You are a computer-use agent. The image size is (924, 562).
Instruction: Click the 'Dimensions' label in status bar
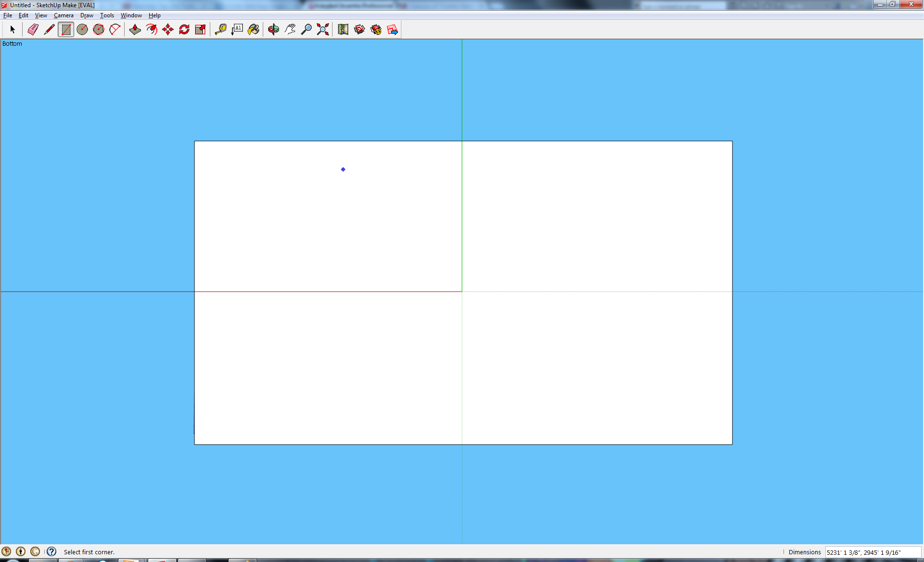click(805, 552)
